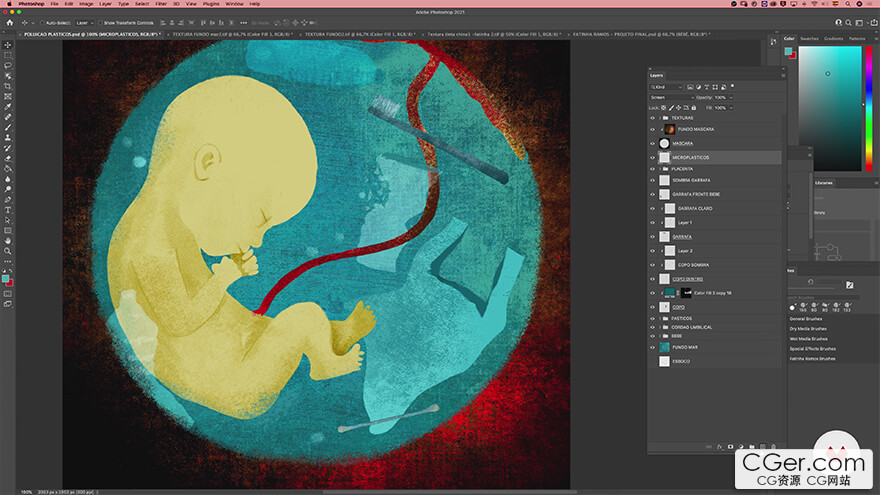Open the options bar three-dots menu
880x495 pixels.
pos(243,23)
